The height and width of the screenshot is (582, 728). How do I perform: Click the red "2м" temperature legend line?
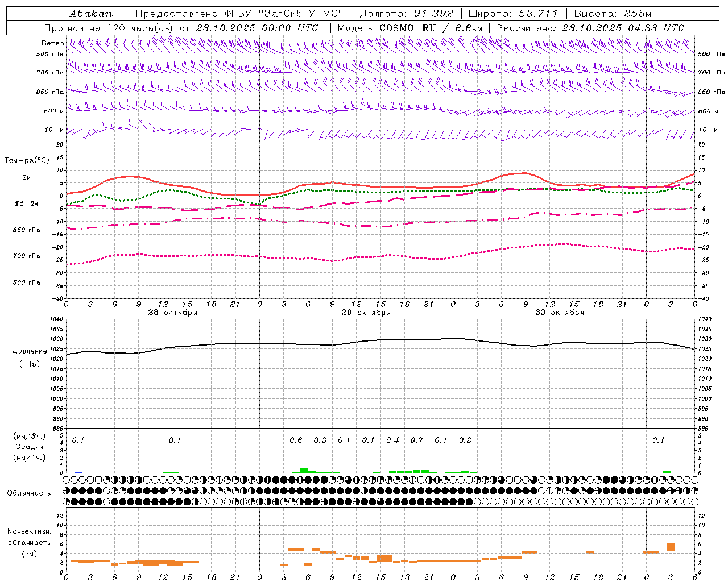click(27, 184)
